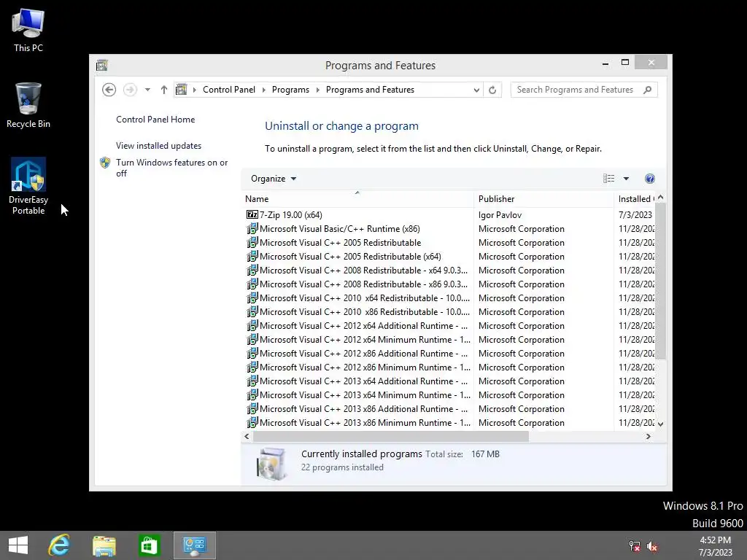Screen dimensions: 747x560
Task: Click the Back navigation arrow
Action: click(109, 90)
